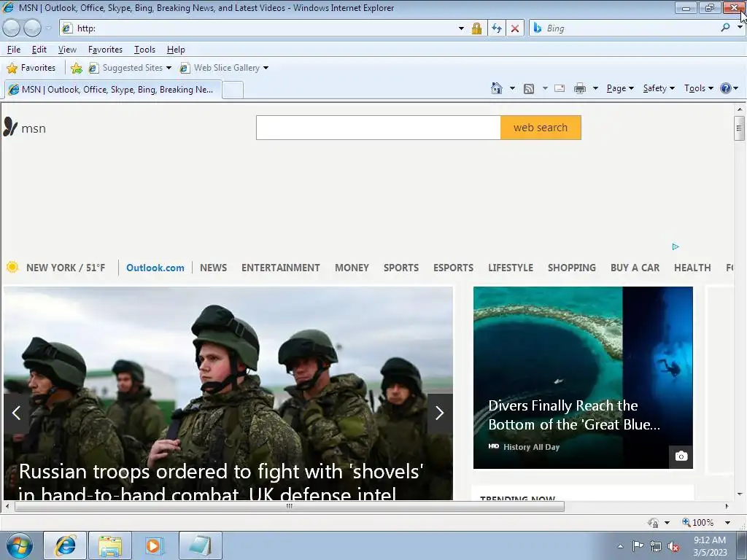Go to the SHOPPING section
The height and width of the screenshot is (560, 747).
point(572,268)
